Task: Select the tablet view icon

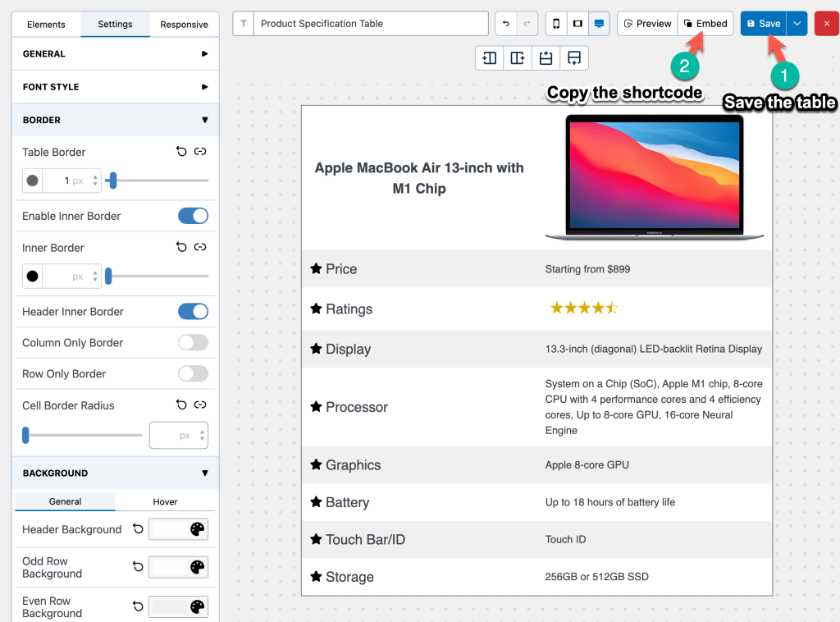Action: click(577, 24)
